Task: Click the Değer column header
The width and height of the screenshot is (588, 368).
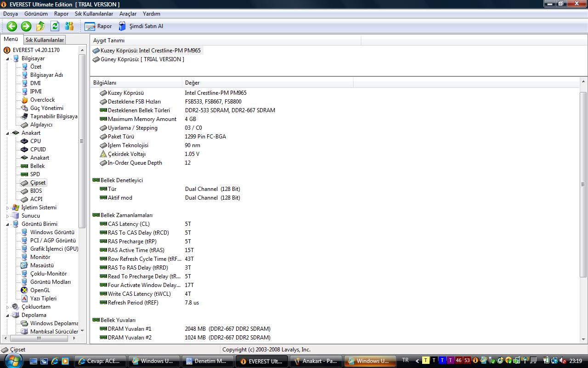Action: [x=268, y=83]
